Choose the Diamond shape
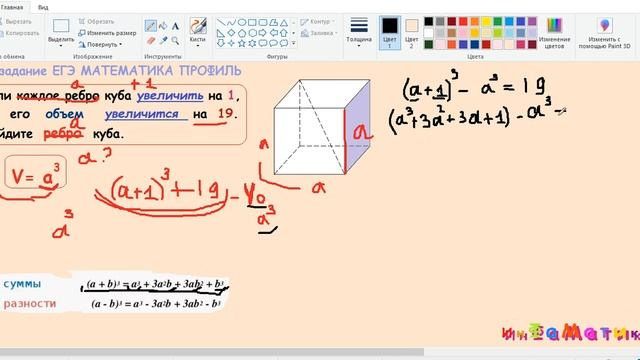The height and width of the screenshot is (360, 640). coord(231,33)
